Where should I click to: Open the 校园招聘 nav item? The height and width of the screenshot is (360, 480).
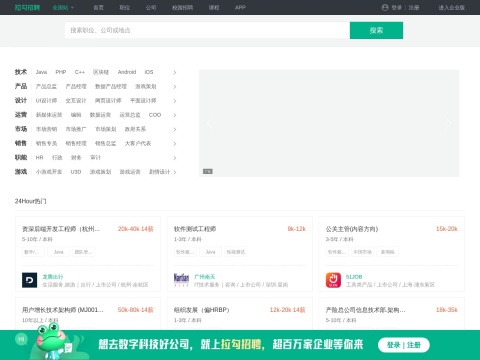(x=182, y=7)
